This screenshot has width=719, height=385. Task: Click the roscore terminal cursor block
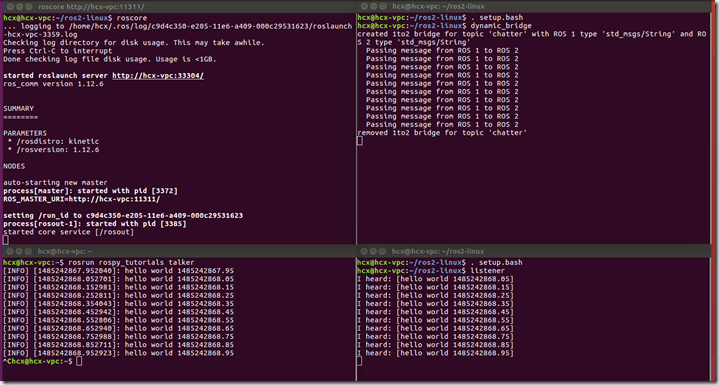coord(6,240)
